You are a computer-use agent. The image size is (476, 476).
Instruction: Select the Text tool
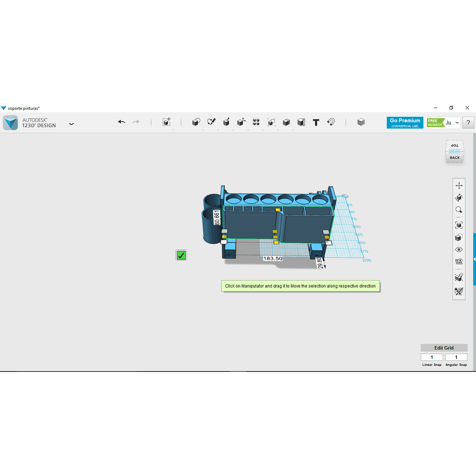(316, 122)
